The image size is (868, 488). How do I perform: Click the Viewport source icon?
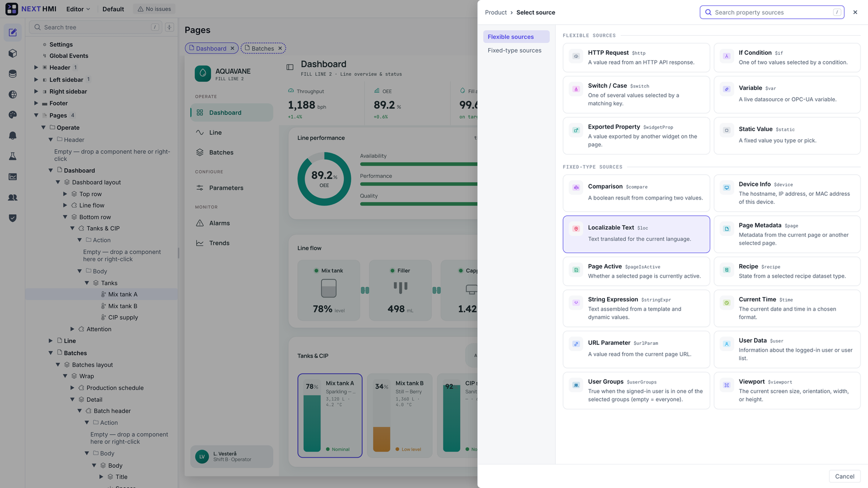726,385
